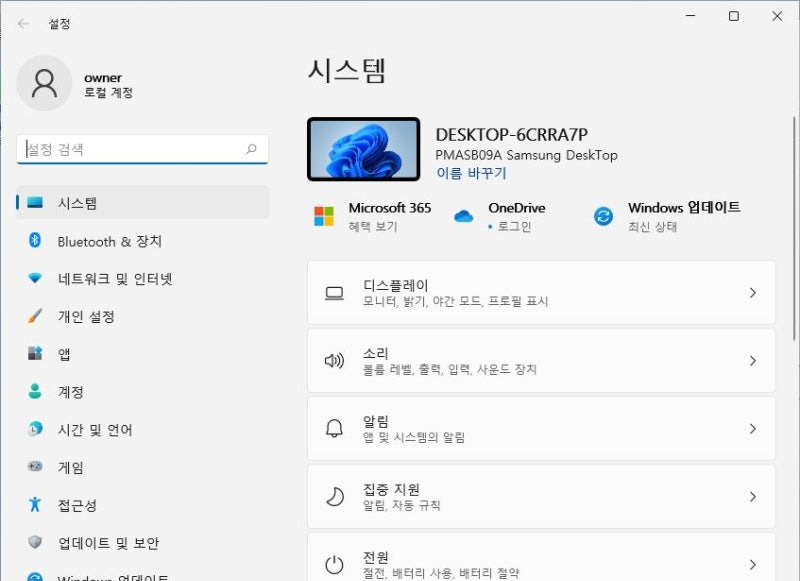Maximize the 설정 window
This screenshot has width=800, height=581.
coord(734,16)
